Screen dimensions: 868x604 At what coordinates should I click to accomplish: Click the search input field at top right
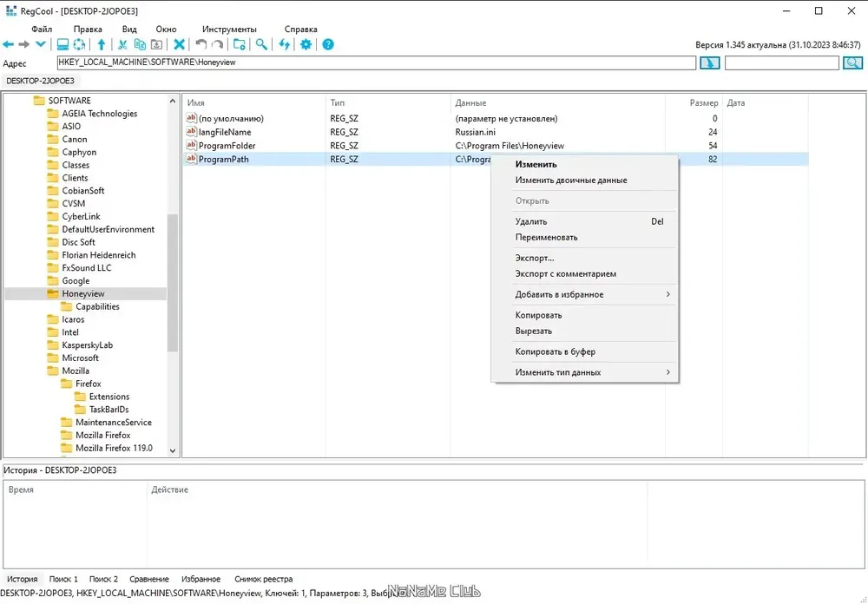click(782, 62)
